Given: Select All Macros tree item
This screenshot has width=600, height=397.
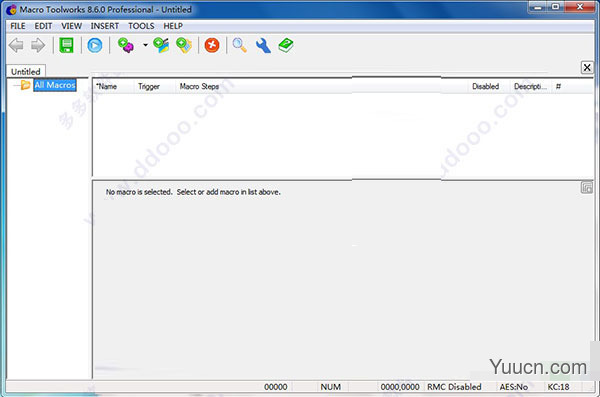Looking at the screenshot, I should click(55, 85).
